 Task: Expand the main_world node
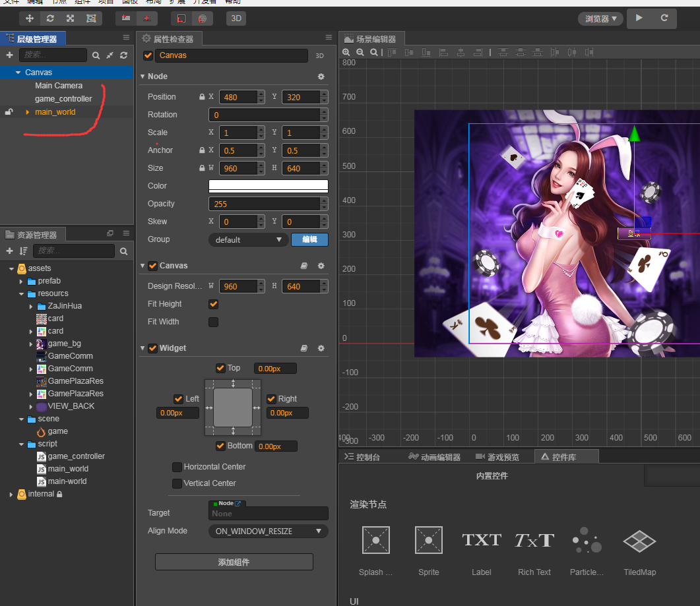click(x=27, y=112)
